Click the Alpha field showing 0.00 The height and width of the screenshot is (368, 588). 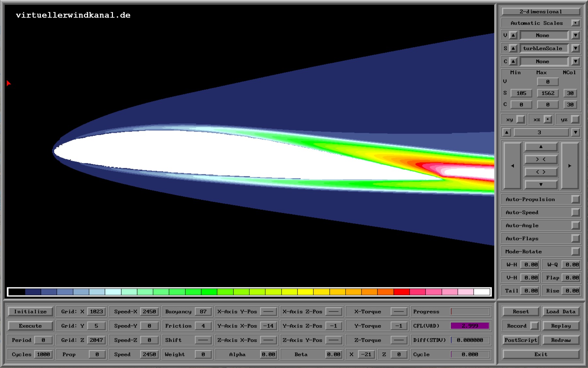coord(268,354)
